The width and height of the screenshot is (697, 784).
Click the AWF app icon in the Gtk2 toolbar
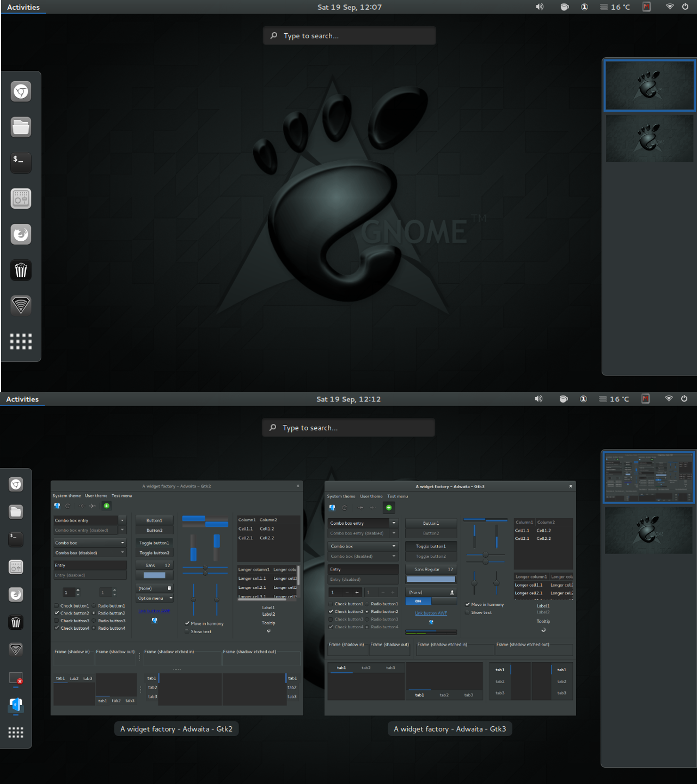58,506
